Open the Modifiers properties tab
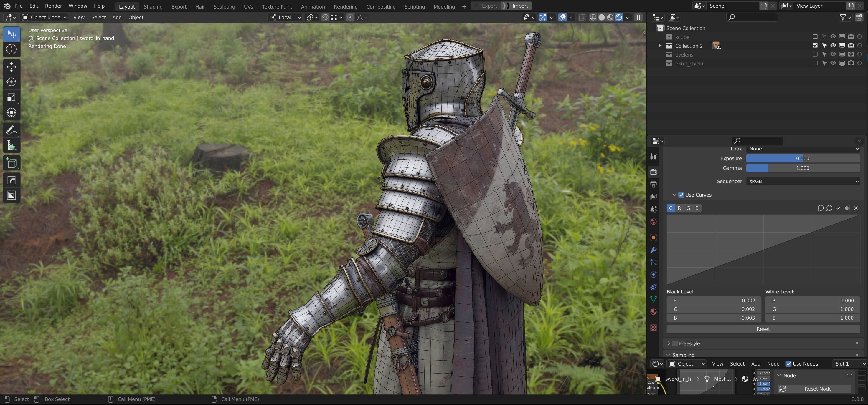 tap(654, 250)
